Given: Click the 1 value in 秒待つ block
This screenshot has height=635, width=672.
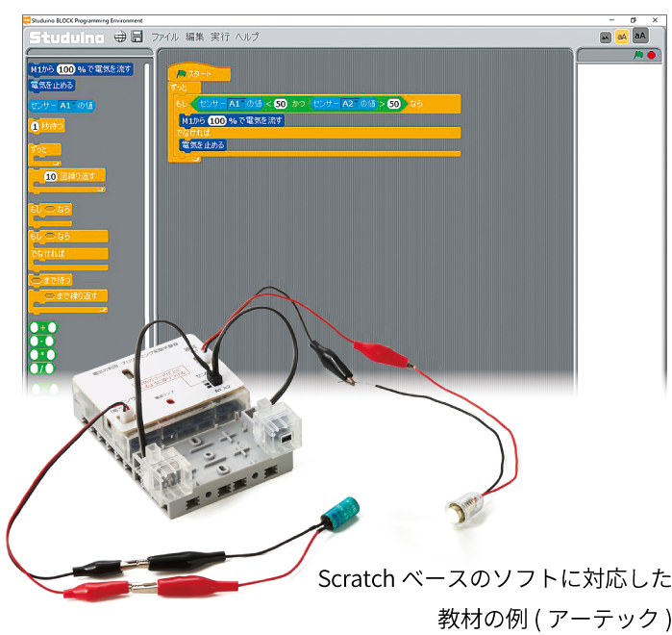Looking at the screenshot, I should point(36,126).
